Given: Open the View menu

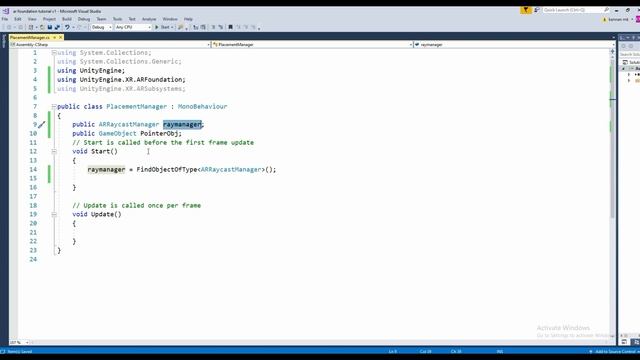Looking at the screenshot, I should (32, 19).
